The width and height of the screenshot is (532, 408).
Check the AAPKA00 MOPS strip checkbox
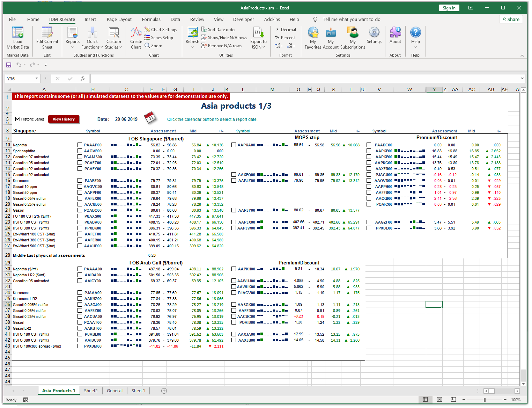(x=234, y=145)
